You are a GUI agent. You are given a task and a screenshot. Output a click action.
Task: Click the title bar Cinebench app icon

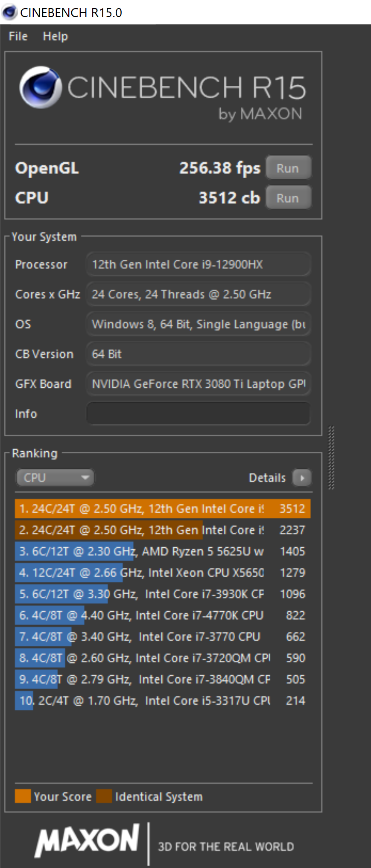[9, 12]
